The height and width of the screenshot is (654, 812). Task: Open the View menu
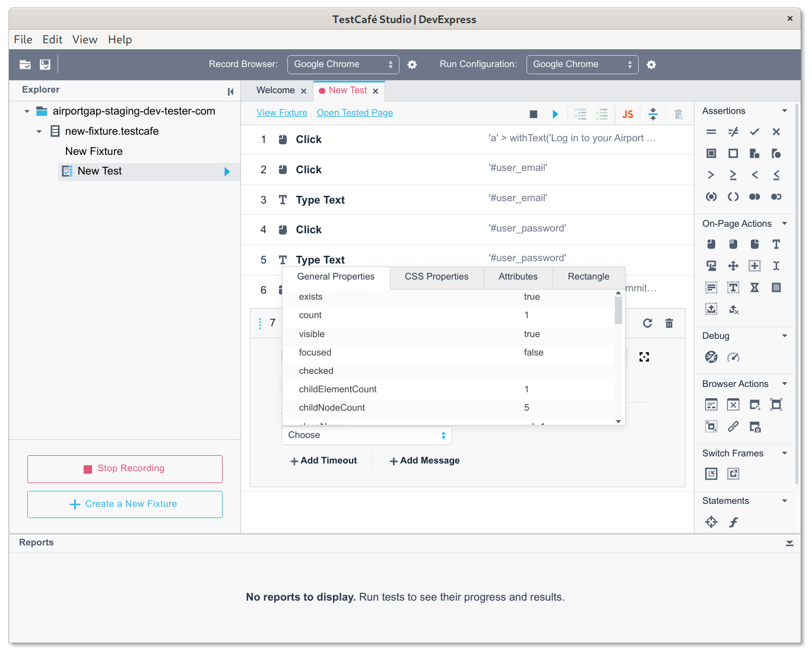pyautogui.click(x=85, y=40)
